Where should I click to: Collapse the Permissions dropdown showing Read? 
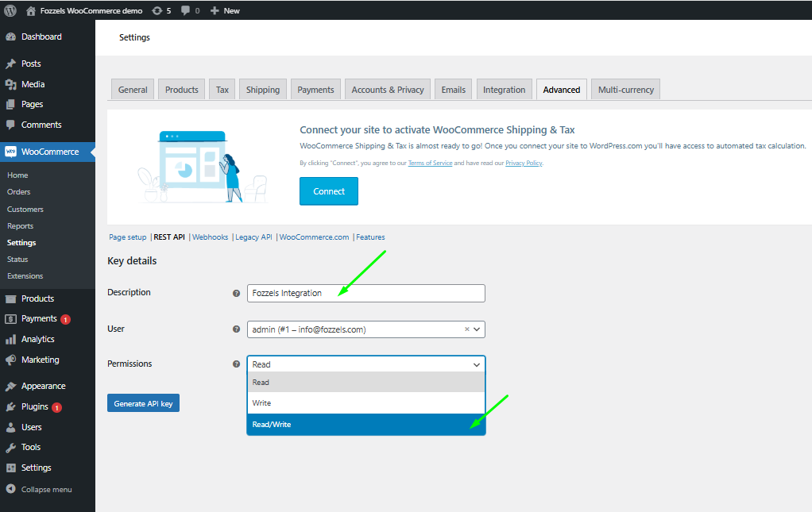(x=366, y=364)
